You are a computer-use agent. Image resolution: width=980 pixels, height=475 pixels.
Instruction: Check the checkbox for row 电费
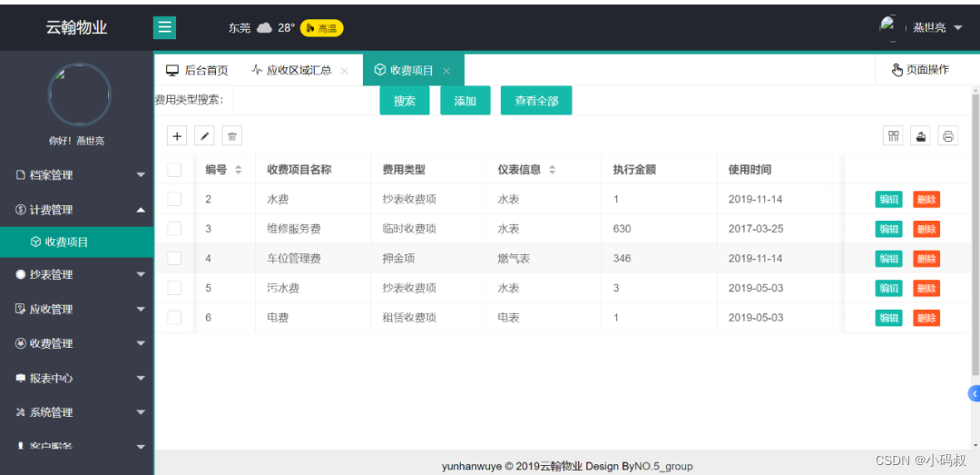[x=174, y=317]
